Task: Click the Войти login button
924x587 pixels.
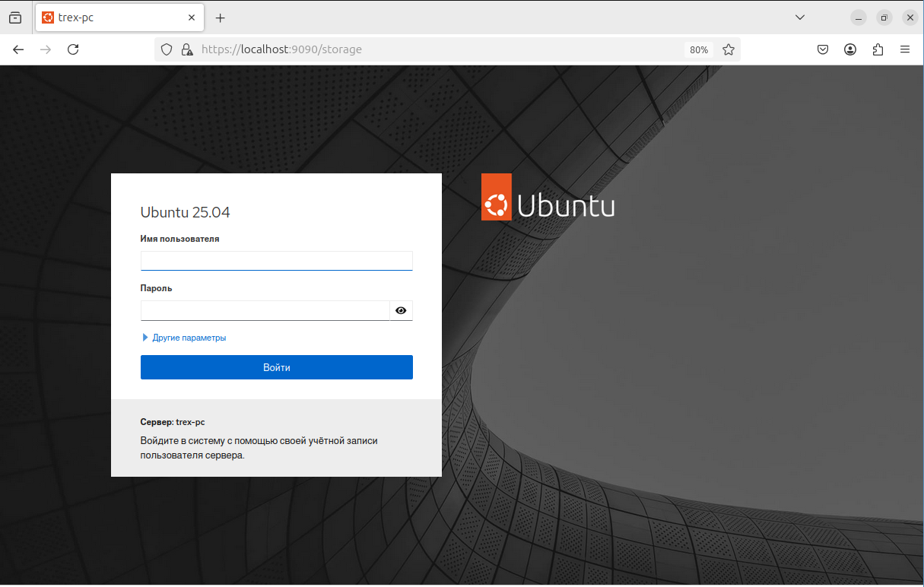Action: (x=276, y=367)
